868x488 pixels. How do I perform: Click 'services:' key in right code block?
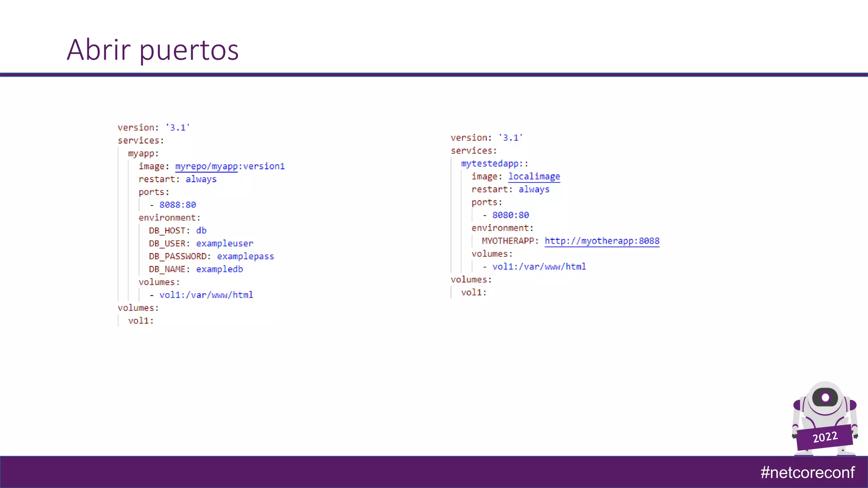[474, 151]
